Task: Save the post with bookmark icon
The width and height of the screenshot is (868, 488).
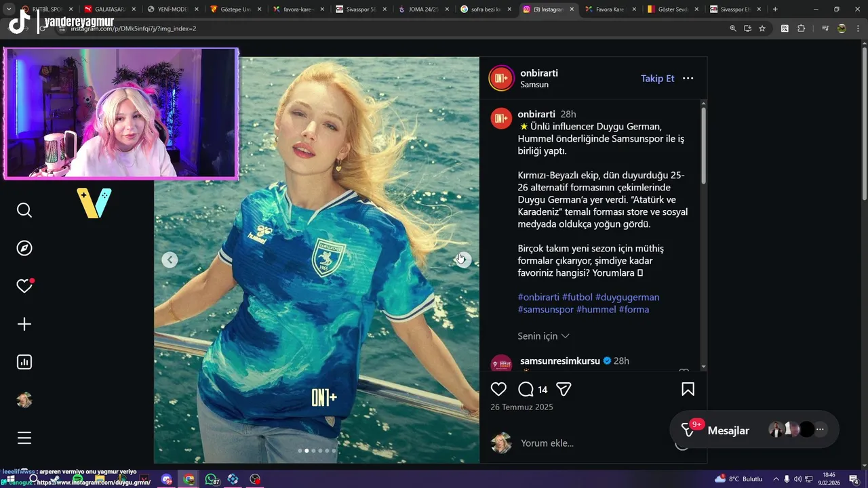Action: tap(688, 389)
